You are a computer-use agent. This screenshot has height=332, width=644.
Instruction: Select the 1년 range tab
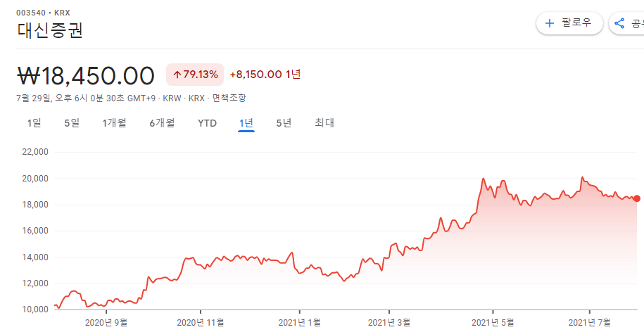pos(246,122)
